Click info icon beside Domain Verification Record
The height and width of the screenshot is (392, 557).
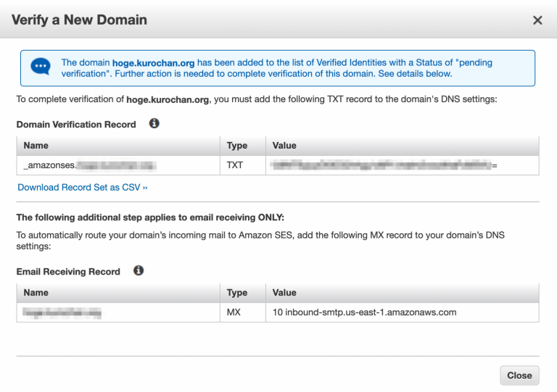pyautogui.click(x=154, y=124)
